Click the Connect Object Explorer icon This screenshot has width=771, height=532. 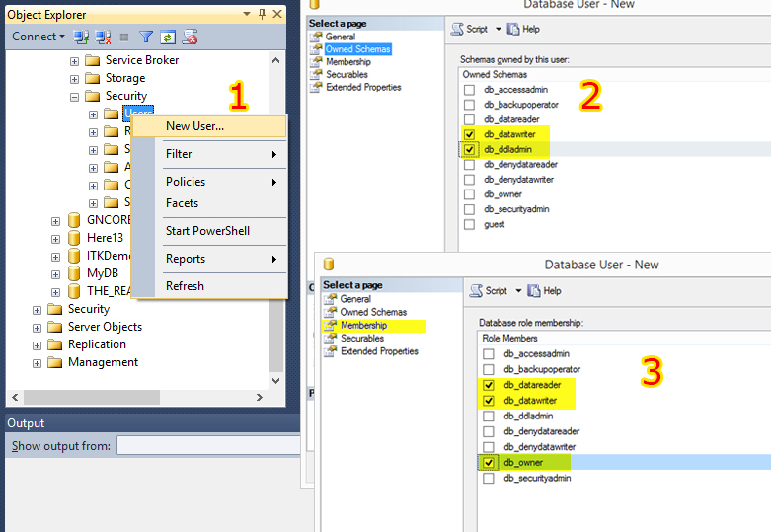click(x=82, y=37)
